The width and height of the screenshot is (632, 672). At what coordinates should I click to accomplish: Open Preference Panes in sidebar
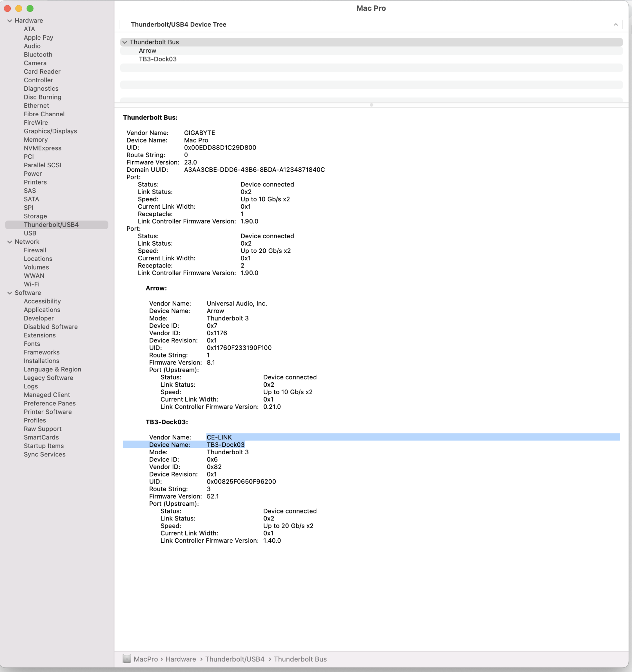pyautogui.click(x=50, y=403)
